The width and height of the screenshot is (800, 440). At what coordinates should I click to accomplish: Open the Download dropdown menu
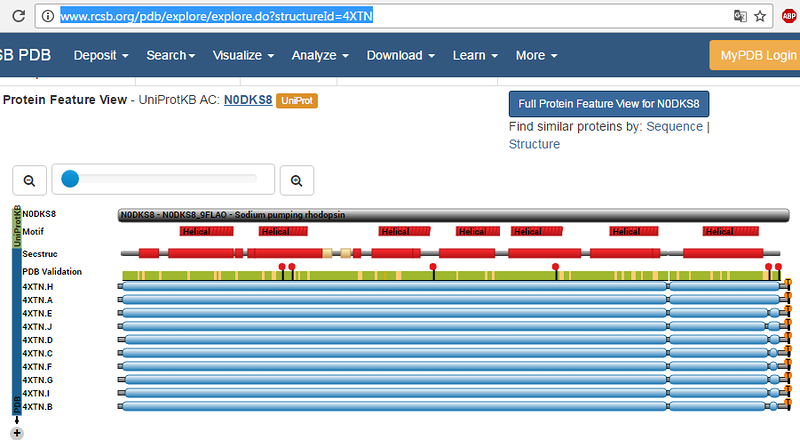point(400,56)
